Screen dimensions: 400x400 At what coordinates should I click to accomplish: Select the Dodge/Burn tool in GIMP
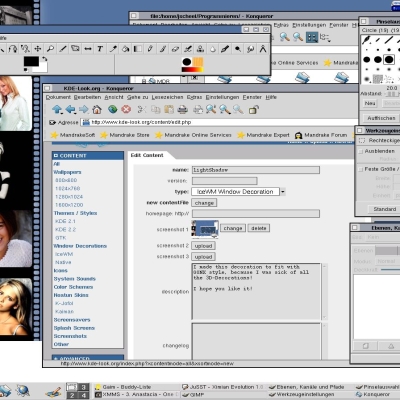tap(238, 49)
